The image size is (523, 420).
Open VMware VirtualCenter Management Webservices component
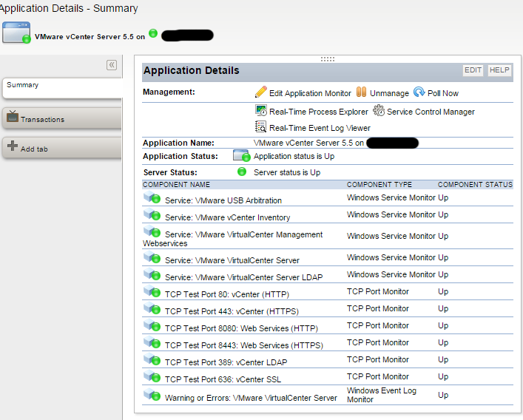click(233, 239)
